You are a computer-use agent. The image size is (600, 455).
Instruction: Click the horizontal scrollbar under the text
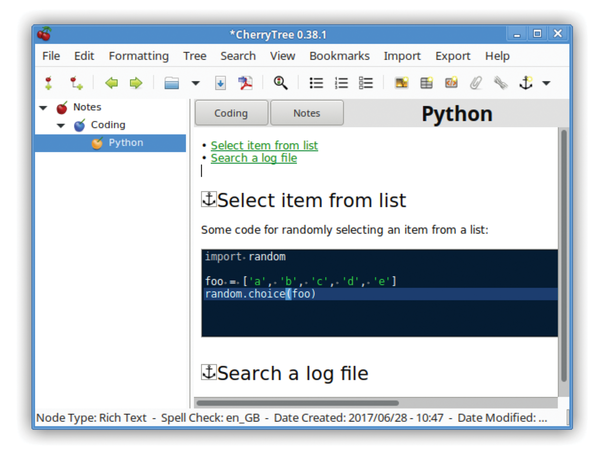(x=297, y=403)
